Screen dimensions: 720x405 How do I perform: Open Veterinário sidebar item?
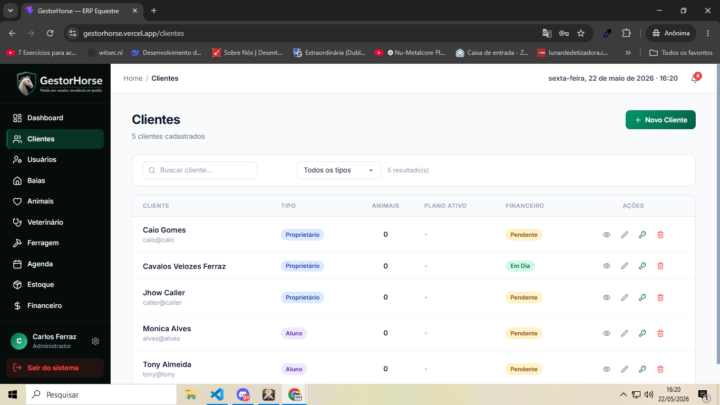[55, 222]
